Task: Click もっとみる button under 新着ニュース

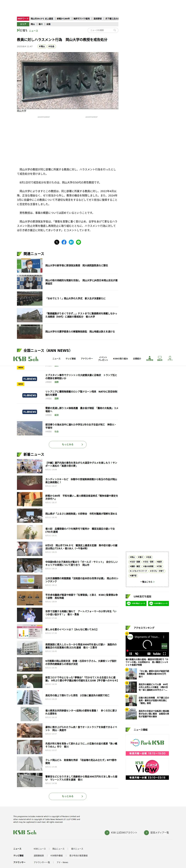Action: [68, 796]
